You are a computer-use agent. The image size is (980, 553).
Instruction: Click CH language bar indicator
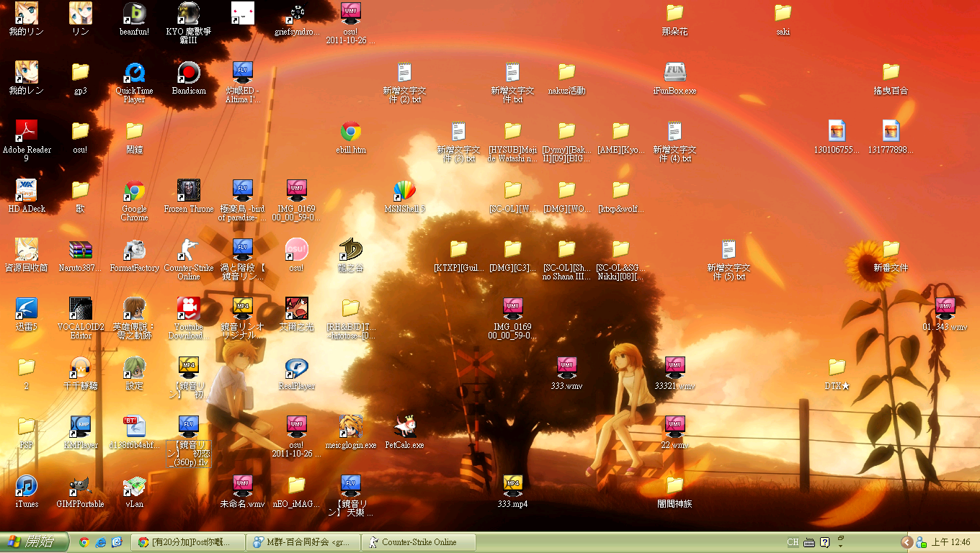point(793,542)
